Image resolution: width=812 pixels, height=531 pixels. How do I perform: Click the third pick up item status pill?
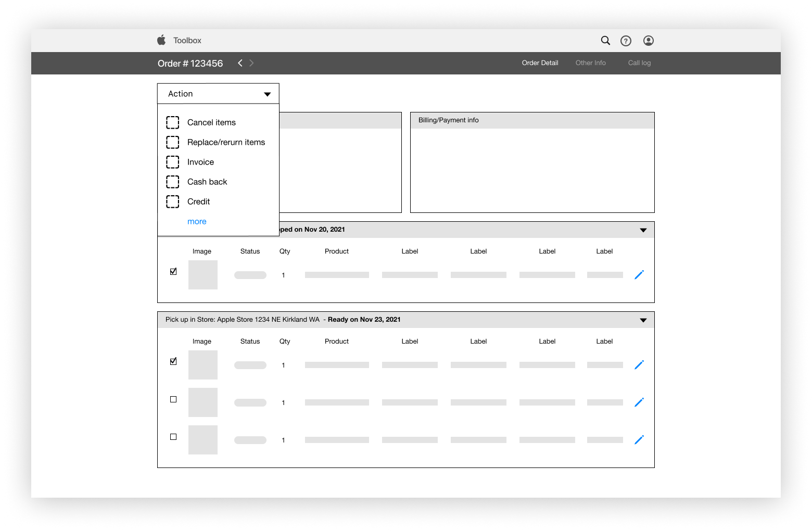pyautogui.click(x=250, y=440)
